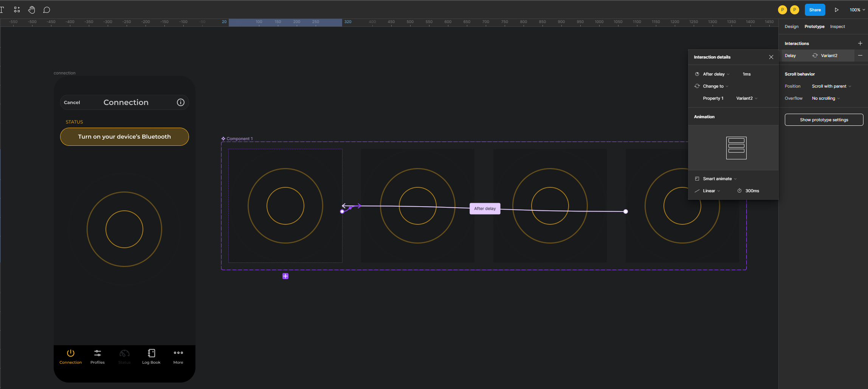The height and width of the screenshot is (389, 868).
Task: Remove the Delay Variant2 interaction
Action: pyautogui.click(x=860, y=56)
